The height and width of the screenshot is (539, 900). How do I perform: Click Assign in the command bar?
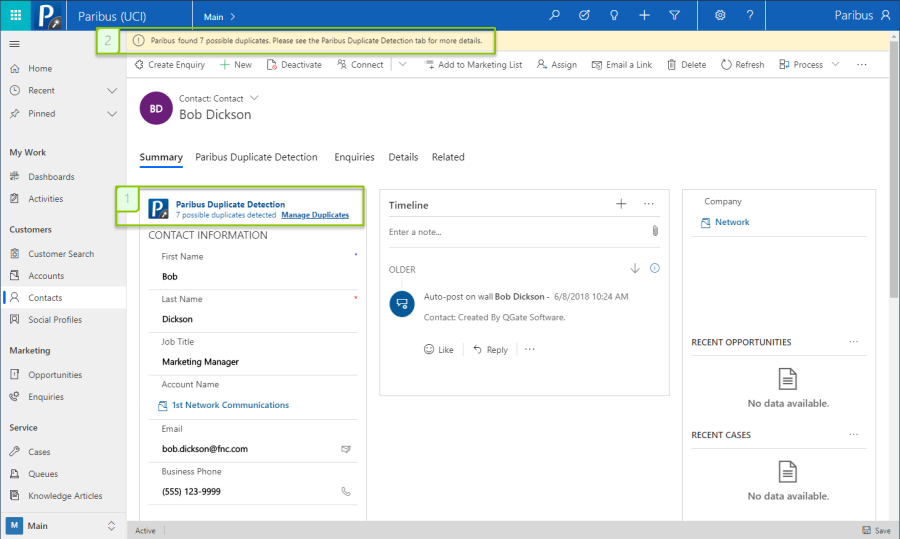pos(557,65)
